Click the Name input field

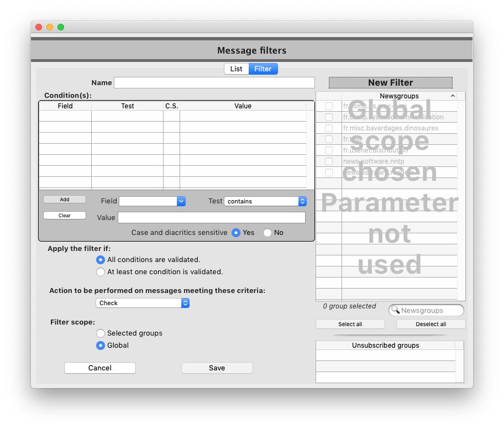(x=214, y=82)
